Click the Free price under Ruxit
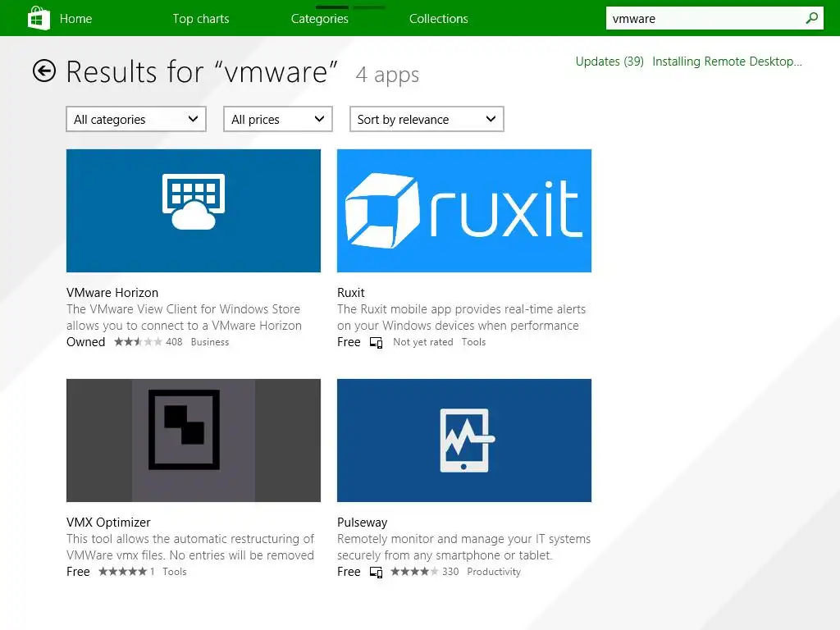The width and height of the screenshot is (840, 630). pos(349,342)
